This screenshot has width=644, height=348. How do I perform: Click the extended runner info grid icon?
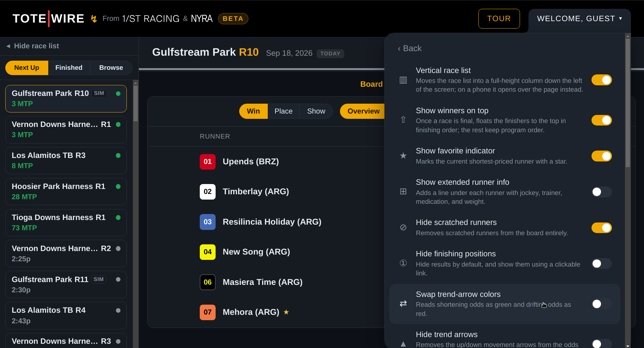click(403, 191)
